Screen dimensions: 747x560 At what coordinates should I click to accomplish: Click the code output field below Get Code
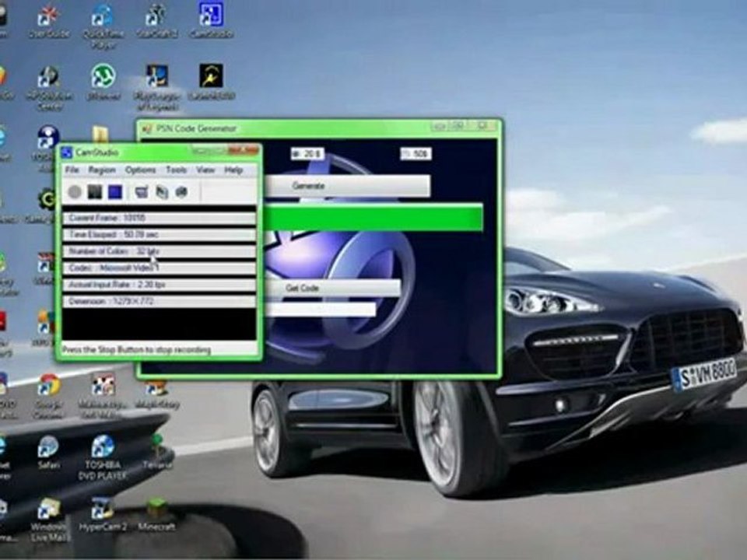coord(320,310)
